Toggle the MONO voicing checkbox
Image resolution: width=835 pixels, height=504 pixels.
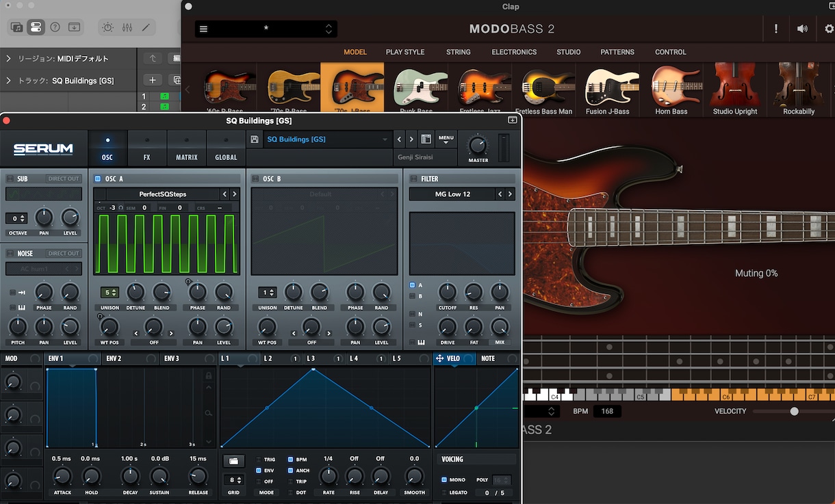click(x=444, y=479)
